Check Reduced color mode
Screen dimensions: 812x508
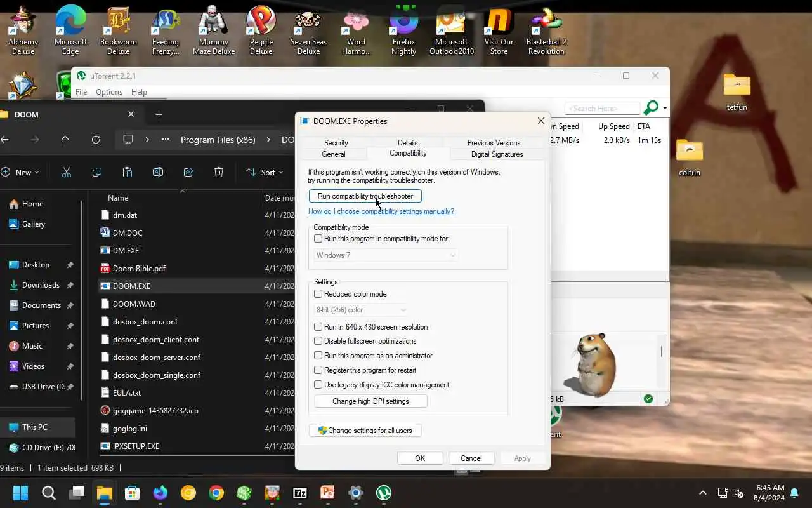(x=318, y=294)
